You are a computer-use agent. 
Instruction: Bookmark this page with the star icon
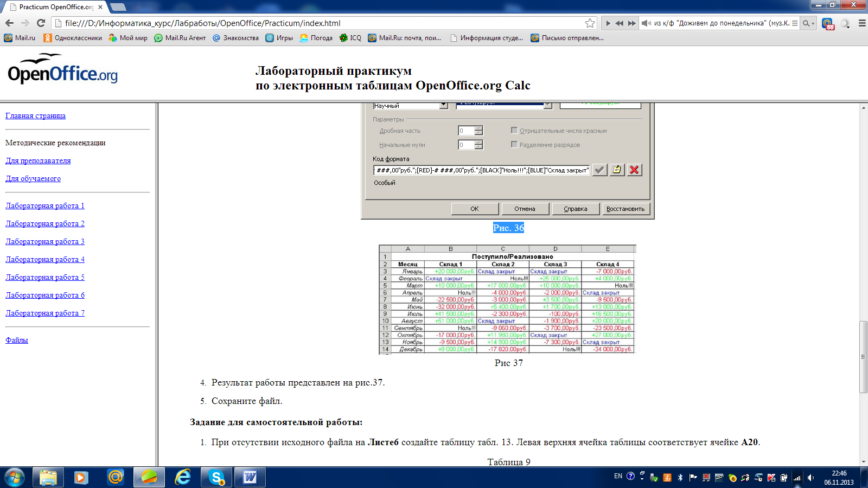[x=590, y=23]
